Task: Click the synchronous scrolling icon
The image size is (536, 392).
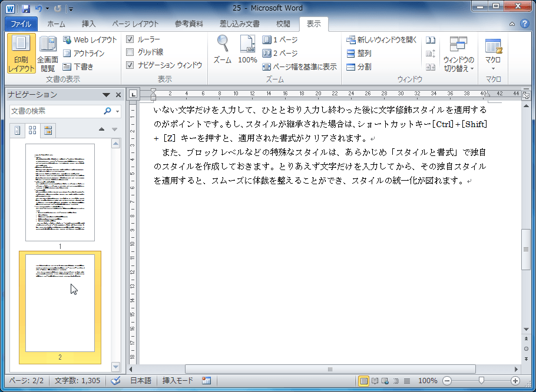Action: pyautogui.click(x=431, y=54)
